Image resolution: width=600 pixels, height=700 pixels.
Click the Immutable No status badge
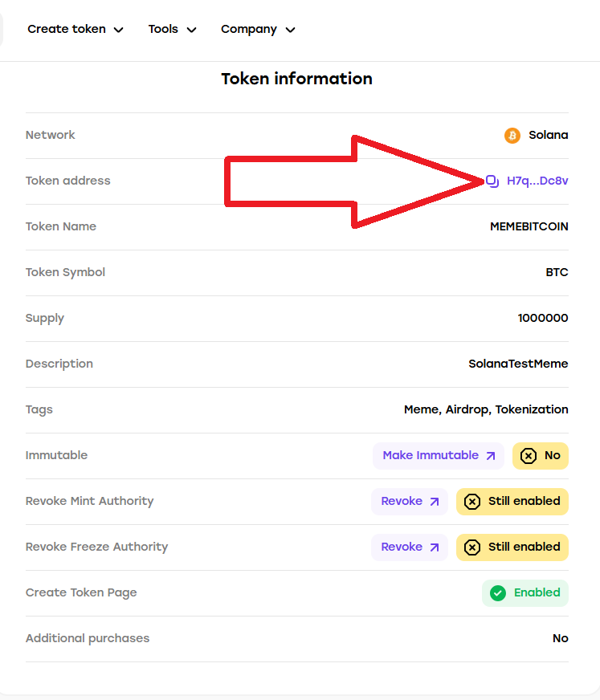click(x=540, y=456)
